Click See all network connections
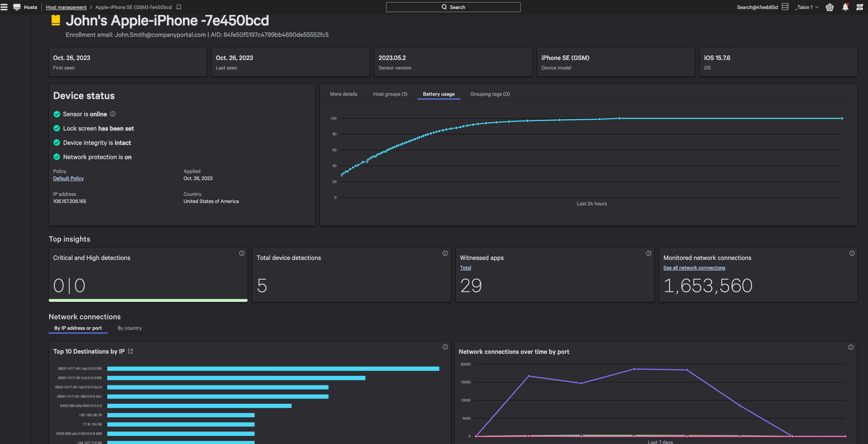 694,268
